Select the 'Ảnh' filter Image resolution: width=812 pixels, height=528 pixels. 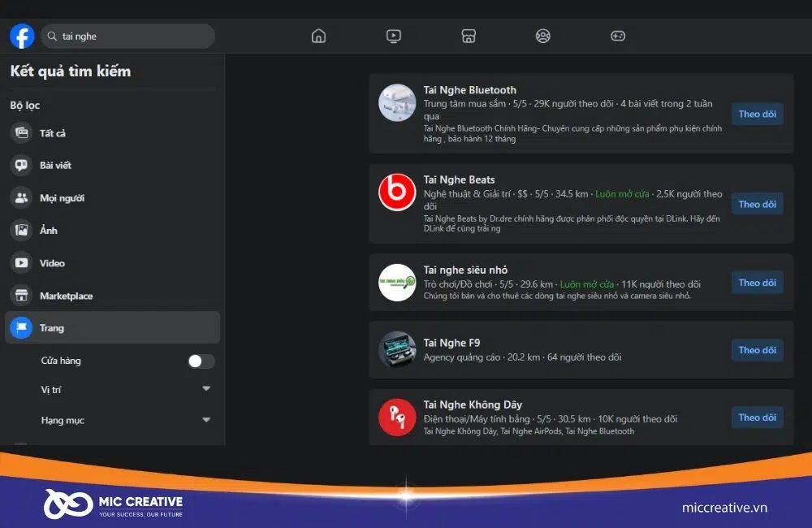112,230
